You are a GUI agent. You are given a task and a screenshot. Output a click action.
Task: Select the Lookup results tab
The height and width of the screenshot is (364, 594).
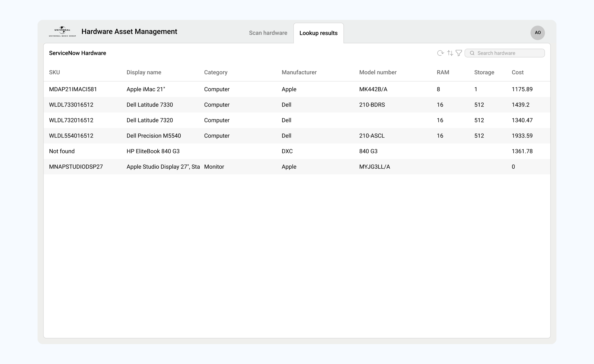[x=319, y=33]
